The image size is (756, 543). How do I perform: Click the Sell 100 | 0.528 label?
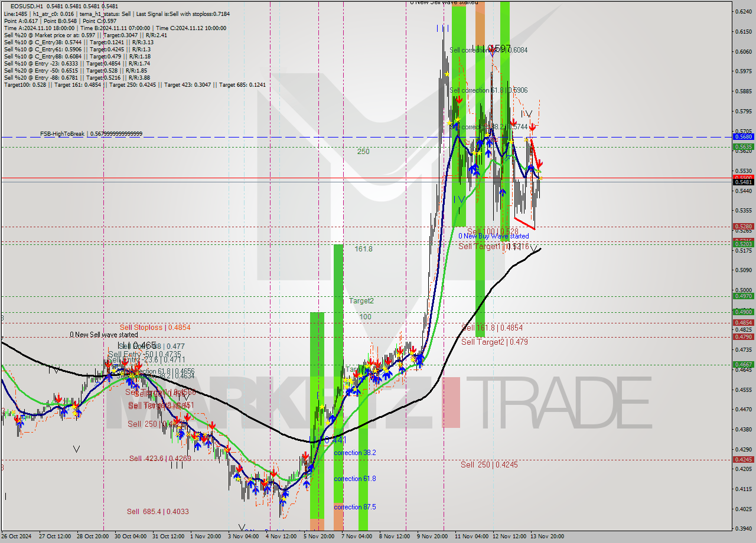pyautogui.click(x=493, y=231)
